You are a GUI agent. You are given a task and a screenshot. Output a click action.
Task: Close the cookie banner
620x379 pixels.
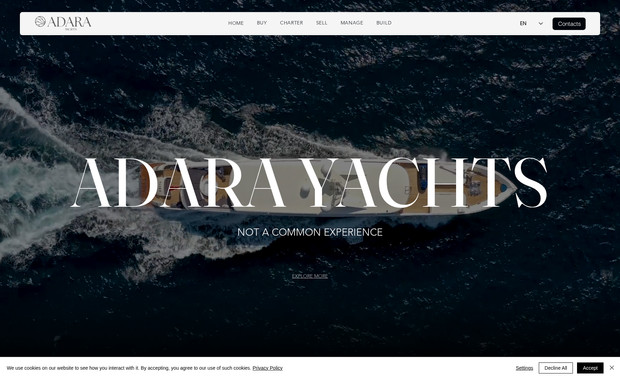point(612,368)
